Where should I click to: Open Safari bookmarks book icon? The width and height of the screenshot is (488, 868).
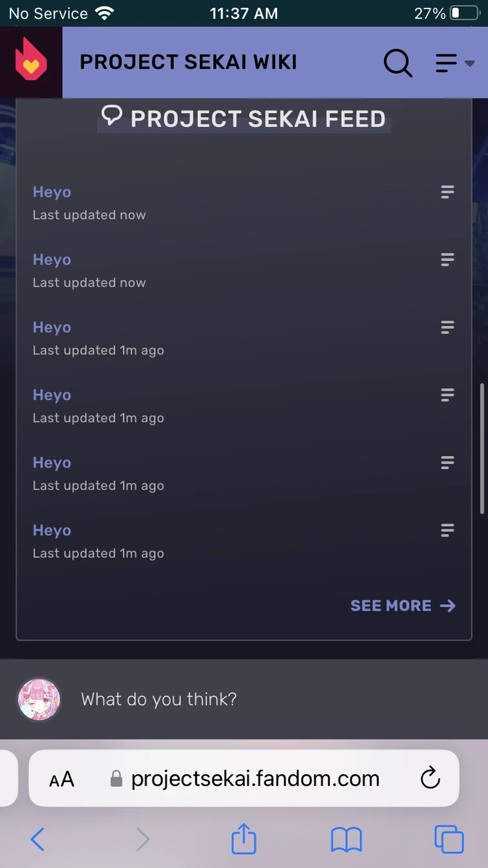tap(346, 840)
